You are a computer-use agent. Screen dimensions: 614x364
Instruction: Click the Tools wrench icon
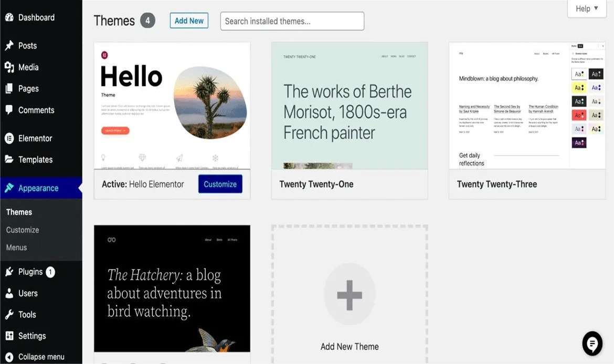click(9, 314)
